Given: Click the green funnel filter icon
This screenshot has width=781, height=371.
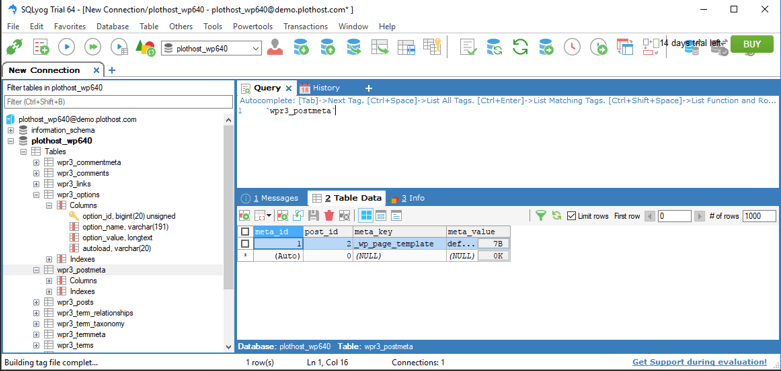Looking at the screenshot, I should pos(541,216).
